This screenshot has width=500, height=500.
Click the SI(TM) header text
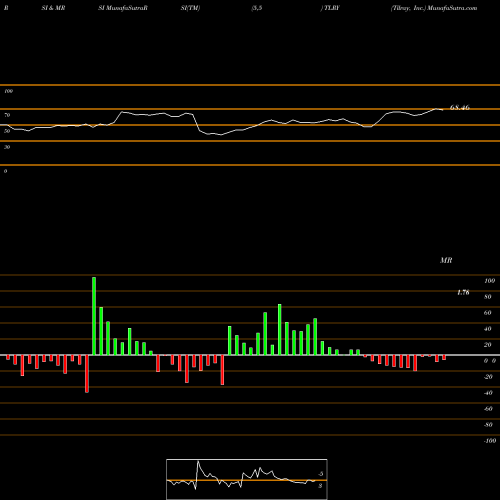pyautogui.click(x=190, y=8)
